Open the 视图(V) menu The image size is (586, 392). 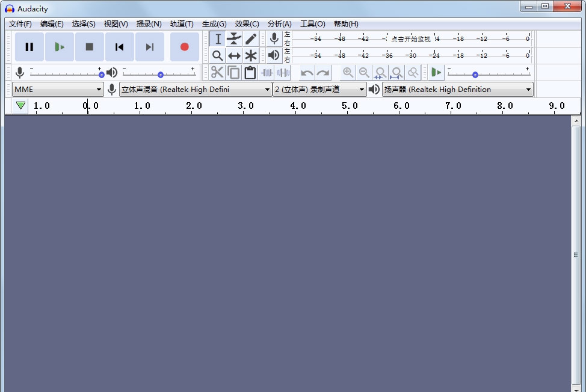(x=116, y=24)
